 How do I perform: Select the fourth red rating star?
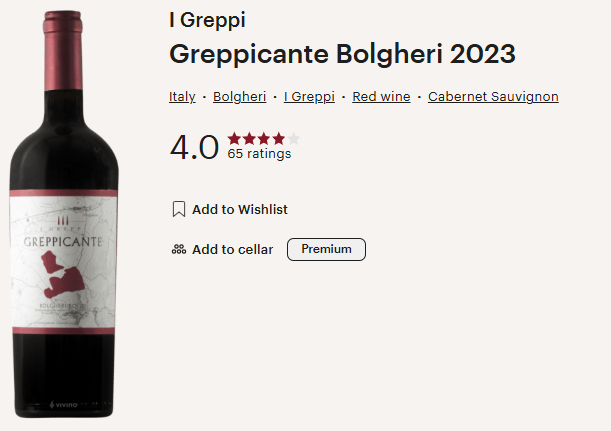click(x=279, y=139)
